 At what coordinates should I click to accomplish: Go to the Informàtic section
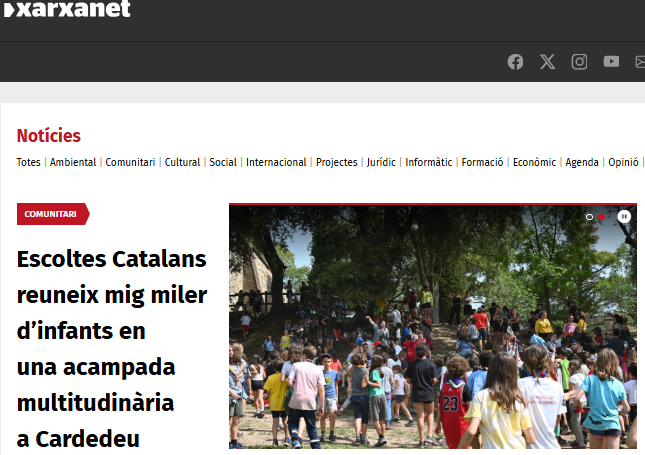click(429, 162)
